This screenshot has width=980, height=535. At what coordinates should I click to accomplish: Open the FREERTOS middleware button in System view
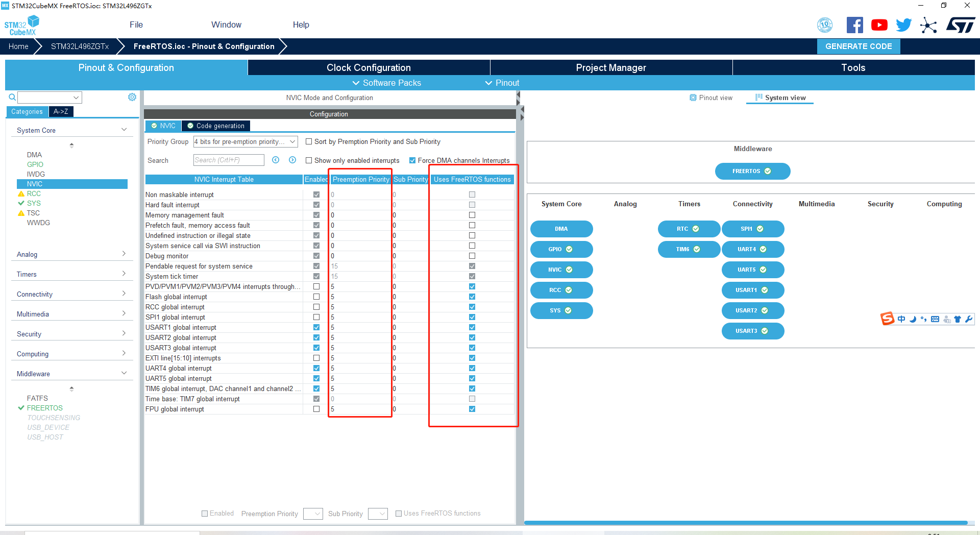click(x=752, y=171)
